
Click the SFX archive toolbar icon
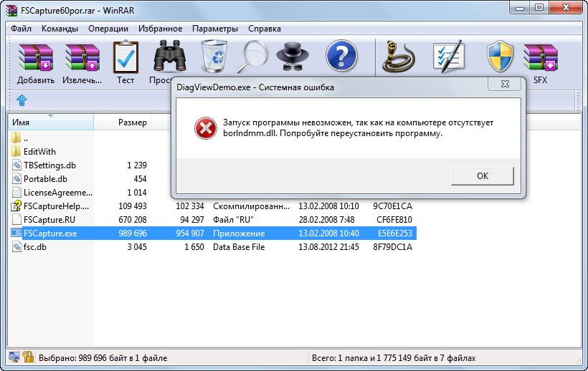(541, 57)
